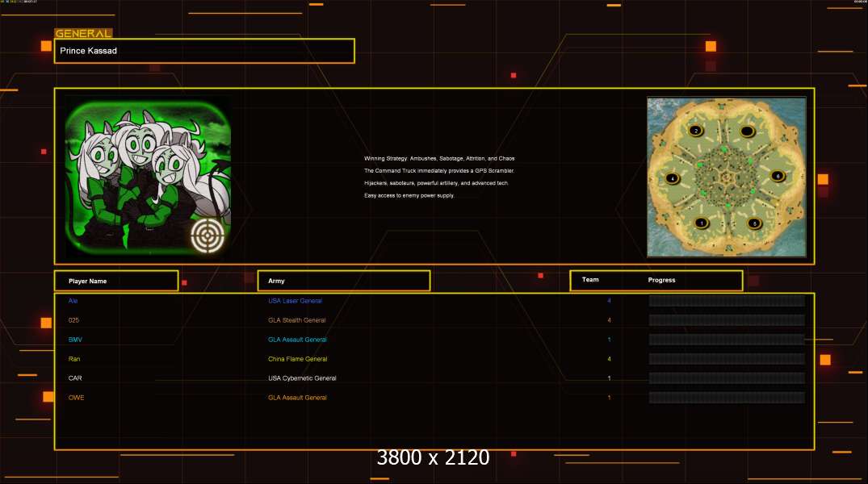868x484 pixels.
Task: Click the general's green portrait image
Action: pos(148,177)
